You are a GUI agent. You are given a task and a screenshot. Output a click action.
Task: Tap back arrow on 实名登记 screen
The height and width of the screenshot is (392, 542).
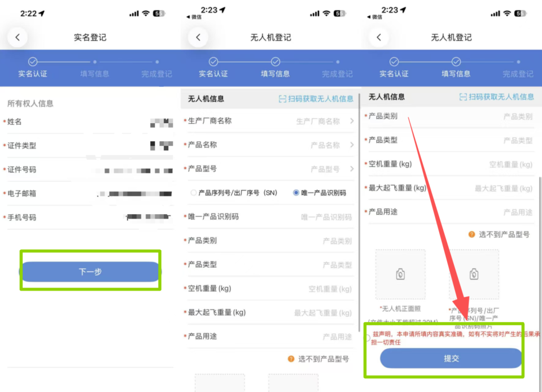tap(18, 37)
